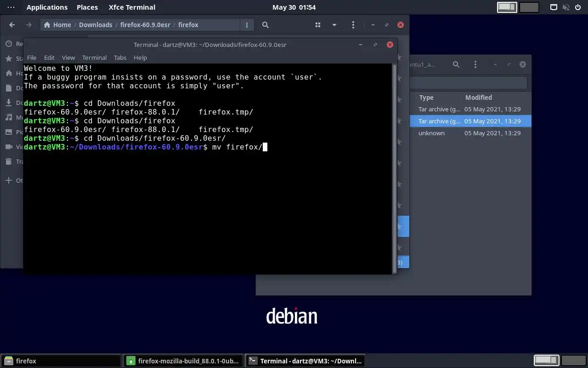Screen dimensions: 588x368
Task: Open the terminal Help menu
Action: (x=140, y=57)
